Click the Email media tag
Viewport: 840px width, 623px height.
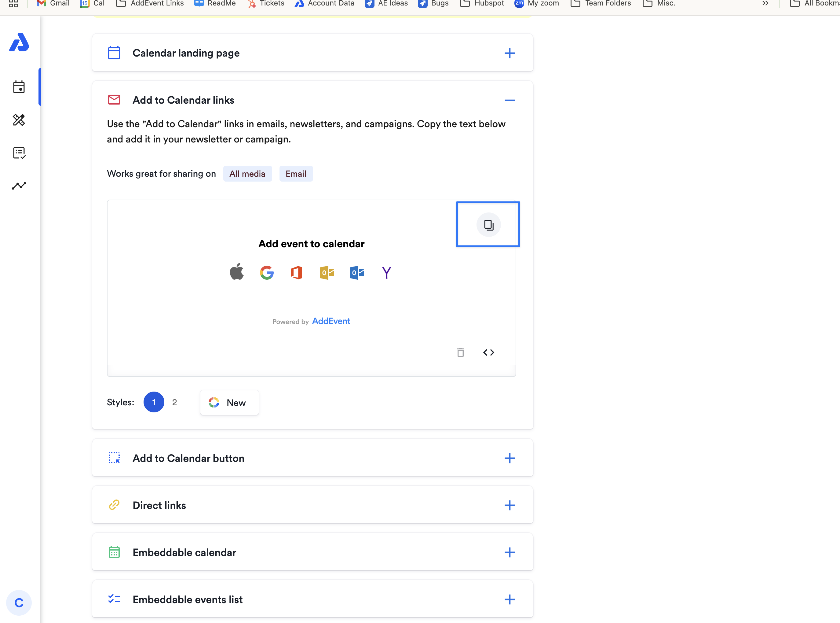point(296,173)
